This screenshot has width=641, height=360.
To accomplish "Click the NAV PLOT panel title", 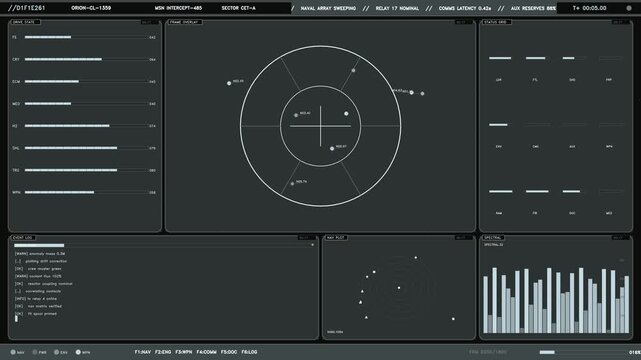I will pyautogui.click(x=336, y=237).
